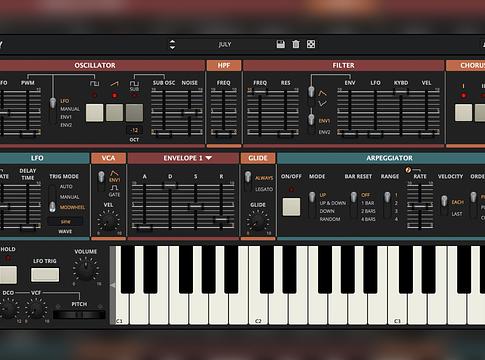This screenshot has width=485, height=360.
Task: Delete the JULY preset with trash icon
Action: pyautogui.click(x=296, y=44)
